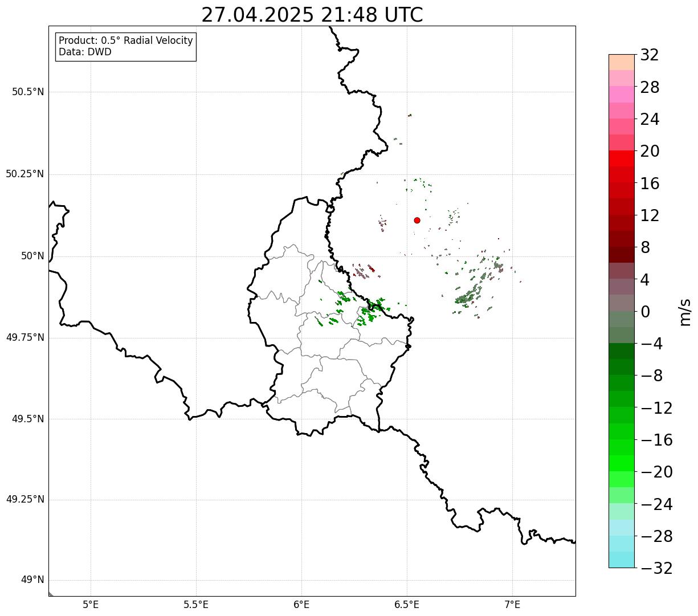Click the 49°N latitude label
698x616 pixels.
coord(32,580)
